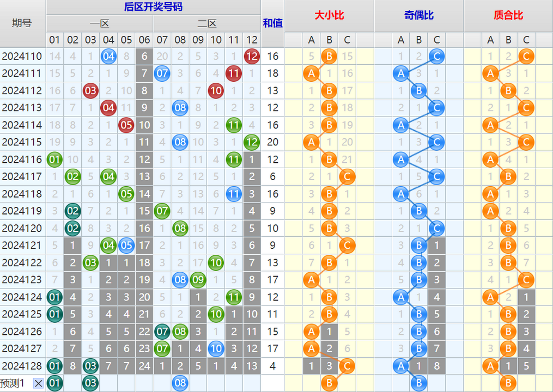Click column header A under 奇偶比
The image size is (553, 392).
(x=400, y=40)
